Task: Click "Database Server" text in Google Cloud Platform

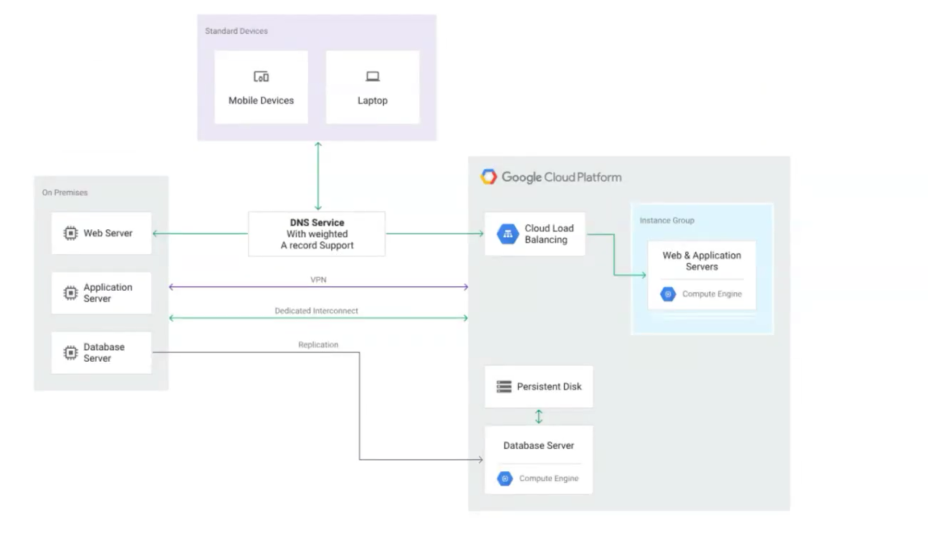Action: 539,445
